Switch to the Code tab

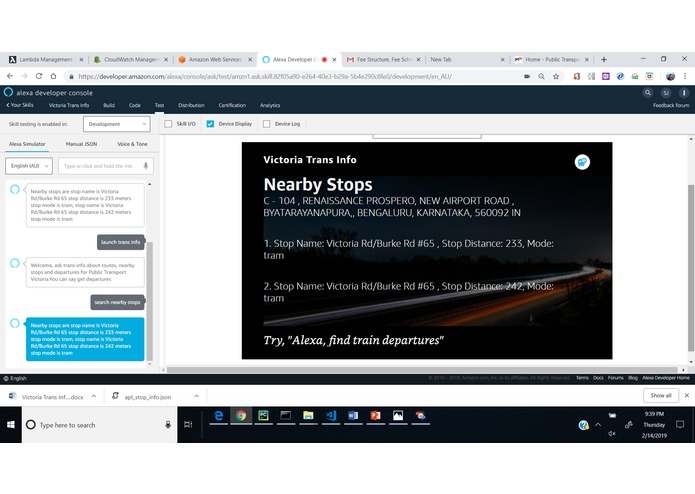pyautogui.click(x=135, y=105)
